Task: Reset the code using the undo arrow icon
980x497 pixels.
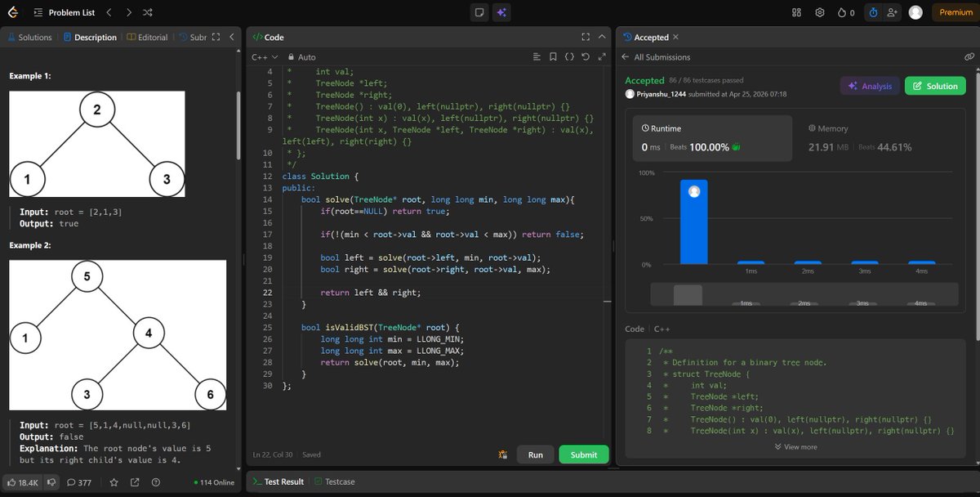Action: (x=586, y=56)
